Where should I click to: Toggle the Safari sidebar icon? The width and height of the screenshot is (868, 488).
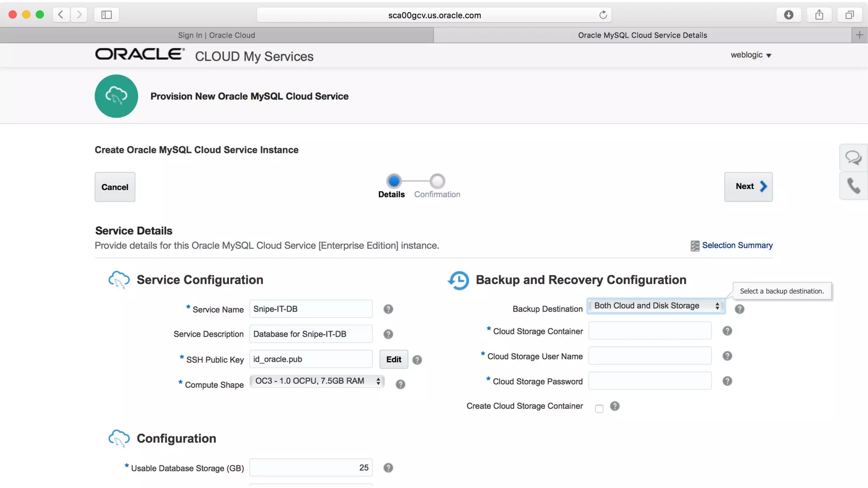[106, 15]
